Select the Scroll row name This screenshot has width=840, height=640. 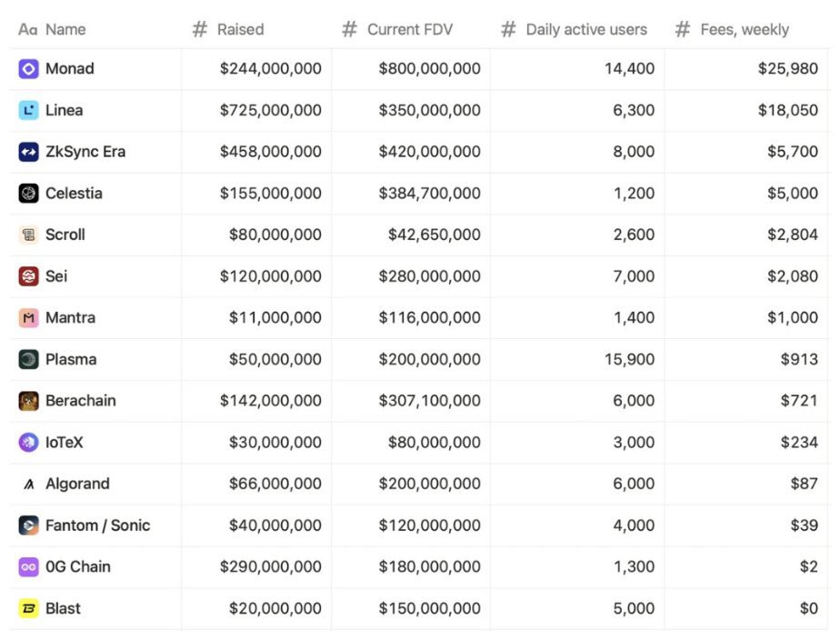click(x=65, y=235)
